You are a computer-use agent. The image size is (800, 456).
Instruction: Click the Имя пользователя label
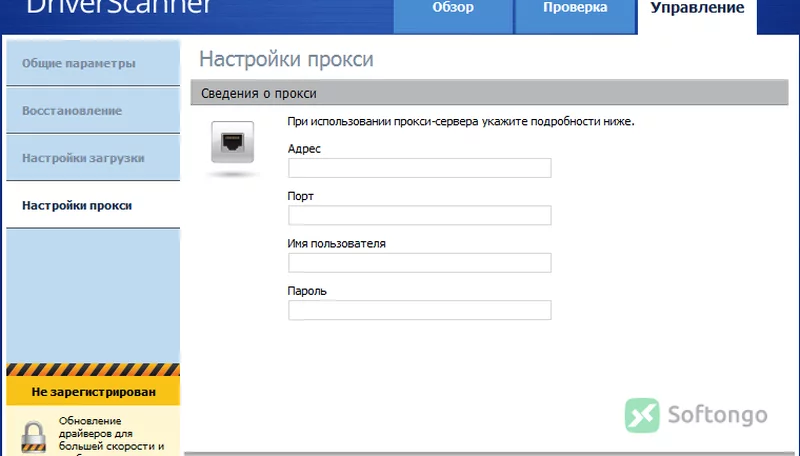336,243
